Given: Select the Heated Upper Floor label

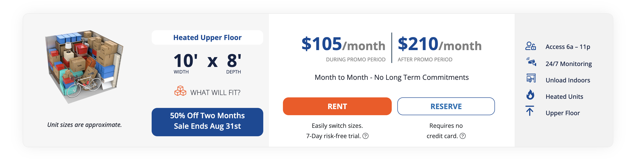Looking at the screenshot, I should click(x=207, y=37).
